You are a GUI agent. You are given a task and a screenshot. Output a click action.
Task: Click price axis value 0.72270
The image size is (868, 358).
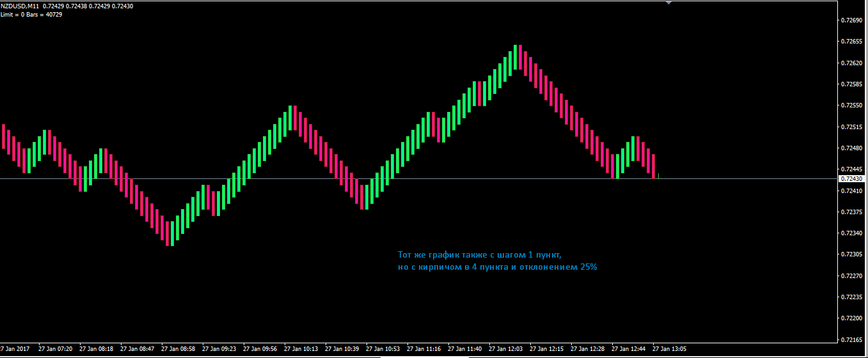tap(851, 276)
